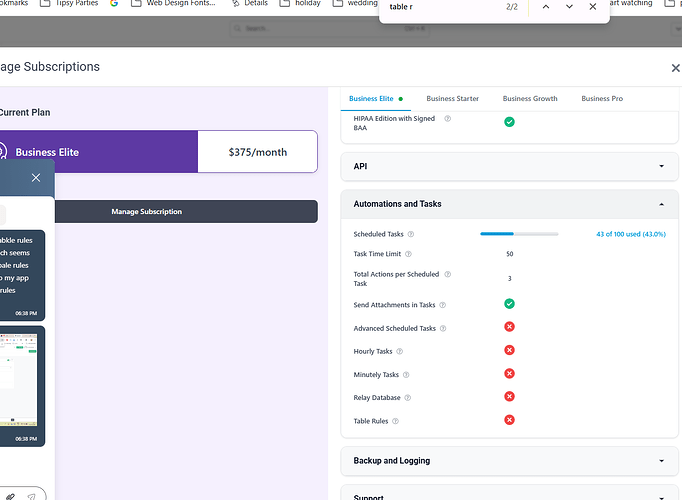Image resolution: width=682 pixels, height=500 pixels.
Task: Click help icon next to Hourly Tasks
Action: (x=400, y=351)
